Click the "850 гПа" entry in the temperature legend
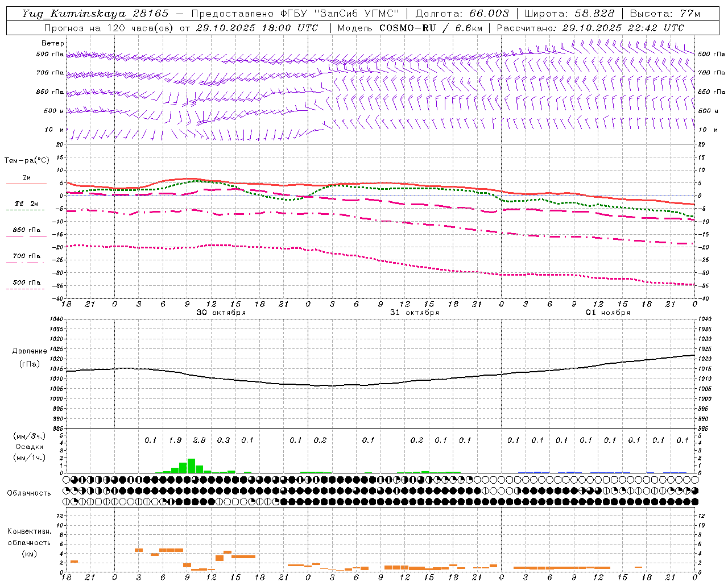728x582 pixels. click(26, 230)
